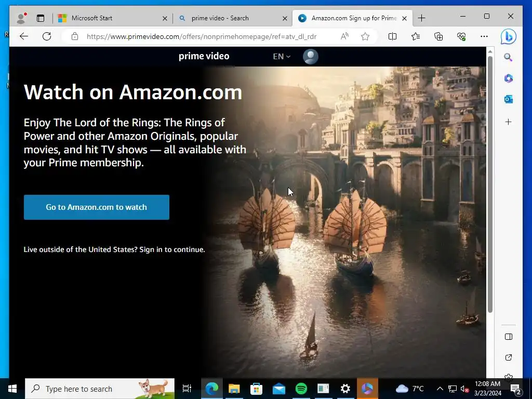Open Microsoft 365 sidebar icon
Viewport: 532px width, 399px height.
tap(508, 78)
